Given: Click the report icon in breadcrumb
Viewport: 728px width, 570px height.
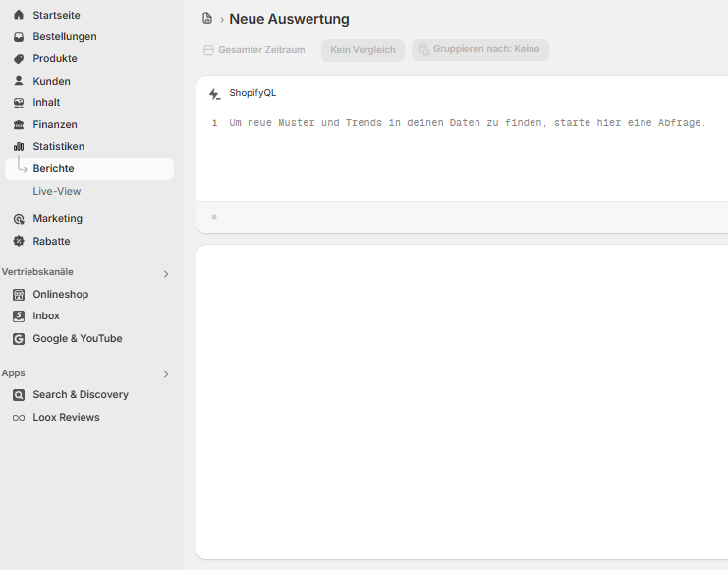Looking at the screenshot, I should [206, 19].
